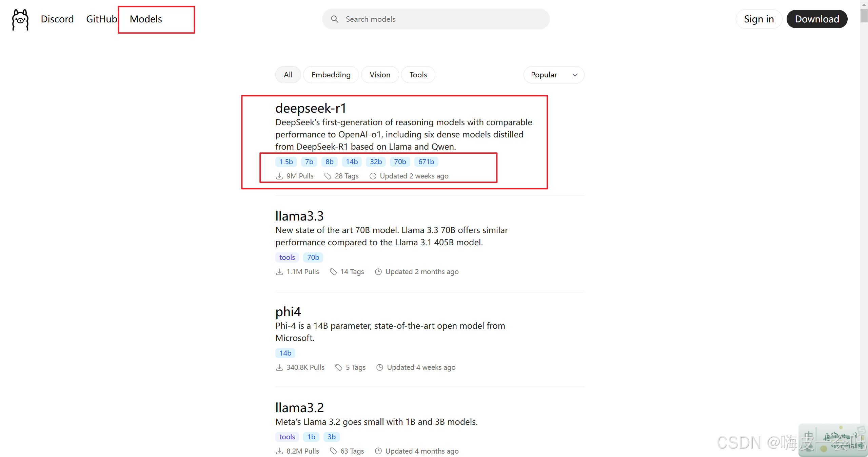Click deepseek-r1 tags icon
This screenshot has width=868, height=457.
328,176
